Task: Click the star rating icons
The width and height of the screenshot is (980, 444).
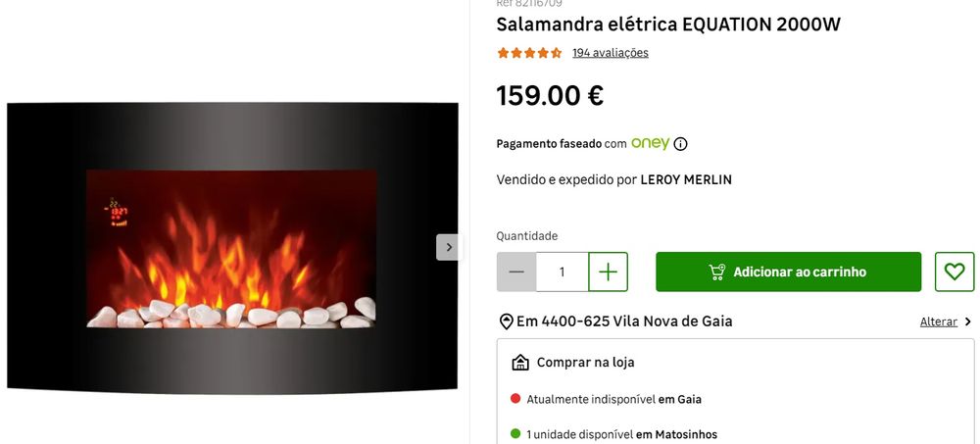Action: coord(529,53)
